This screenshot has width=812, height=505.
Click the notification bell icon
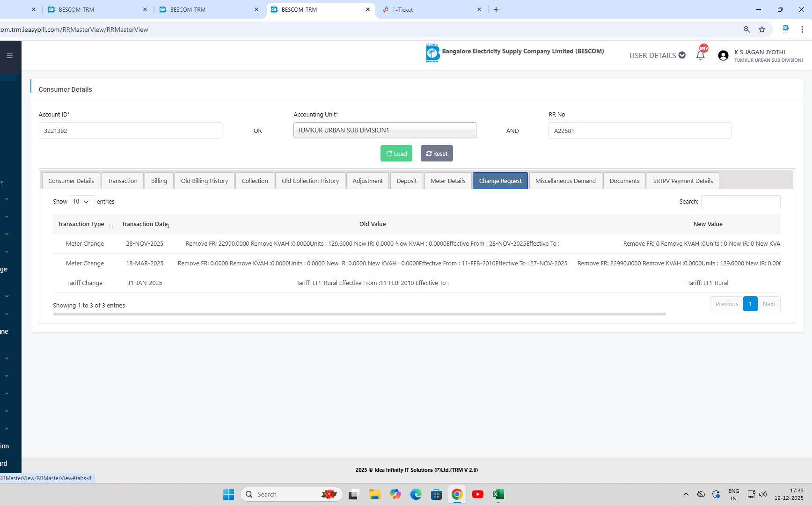click(701, 56)
